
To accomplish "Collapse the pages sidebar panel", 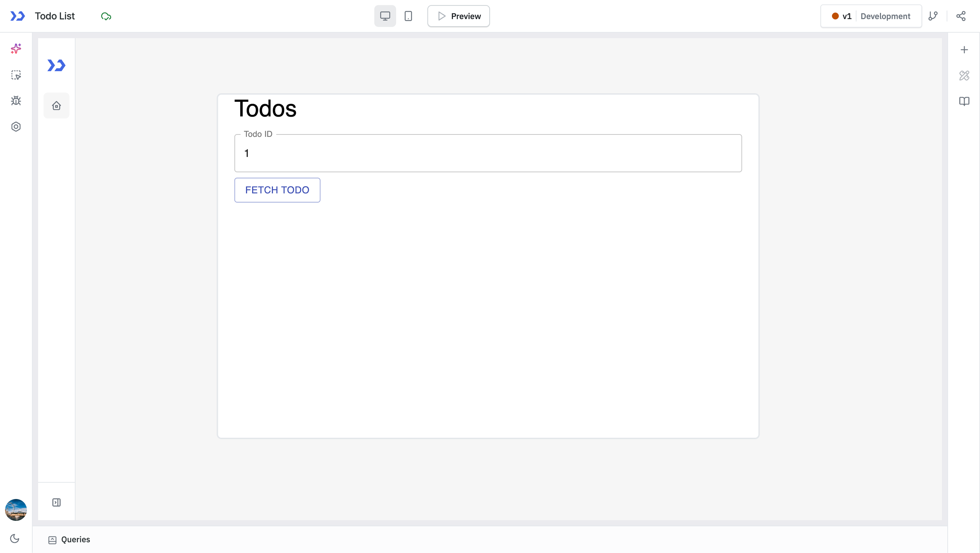I will click(56, 502).
